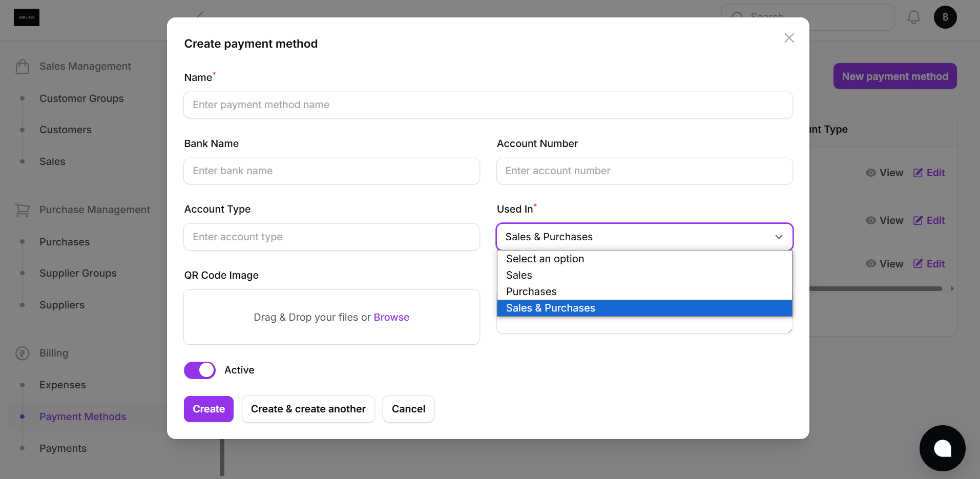The image size is (980, 479).
Task: Click the Purchase Management cart icon
Action: (23, 210)
